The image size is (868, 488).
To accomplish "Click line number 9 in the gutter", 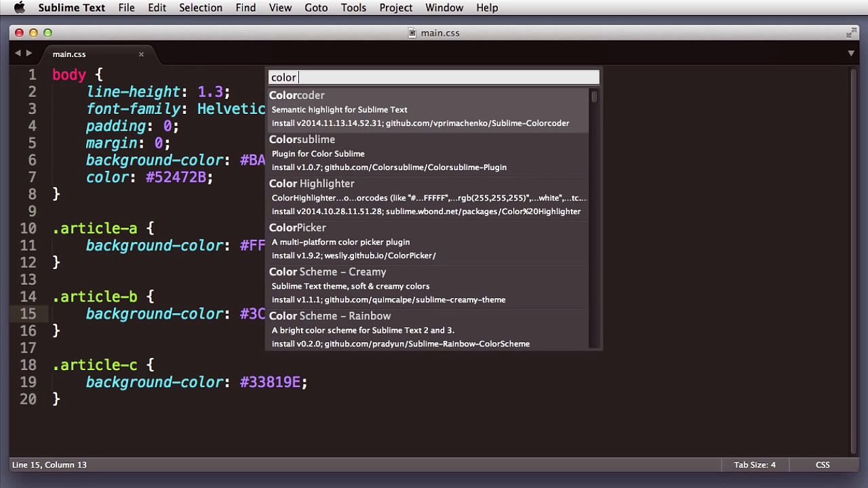I will click(32, 211).
